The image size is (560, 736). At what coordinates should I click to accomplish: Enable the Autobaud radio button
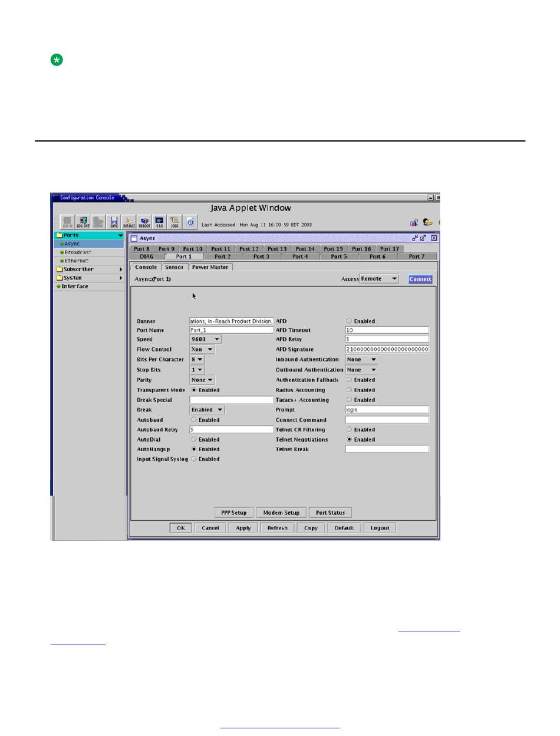(194, 420)
